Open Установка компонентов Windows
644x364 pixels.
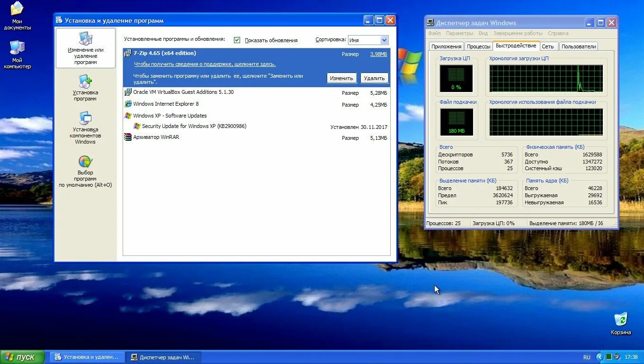tap(85, 127)
